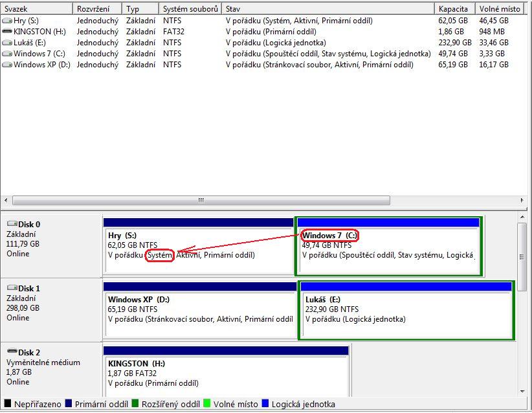Select the Lukáš (E:) row name in volume list
532x413 pixels.
[x=30, y=43]
